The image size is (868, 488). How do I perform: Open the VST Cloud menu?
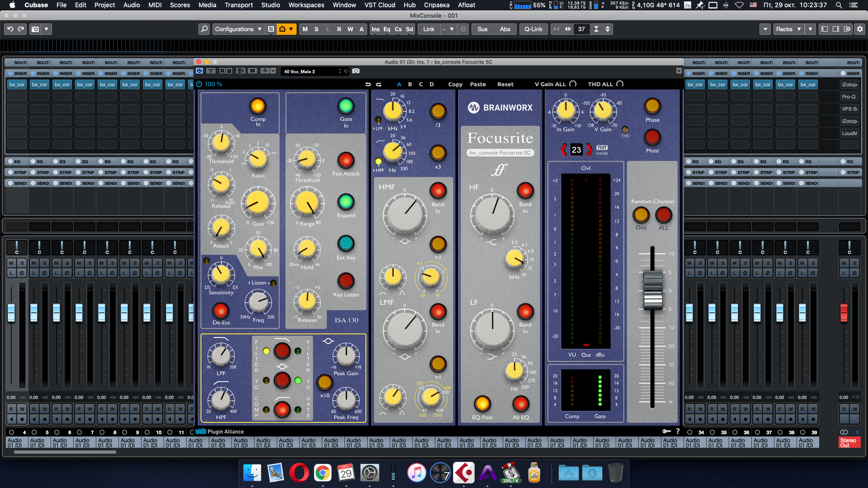point(379,5)
